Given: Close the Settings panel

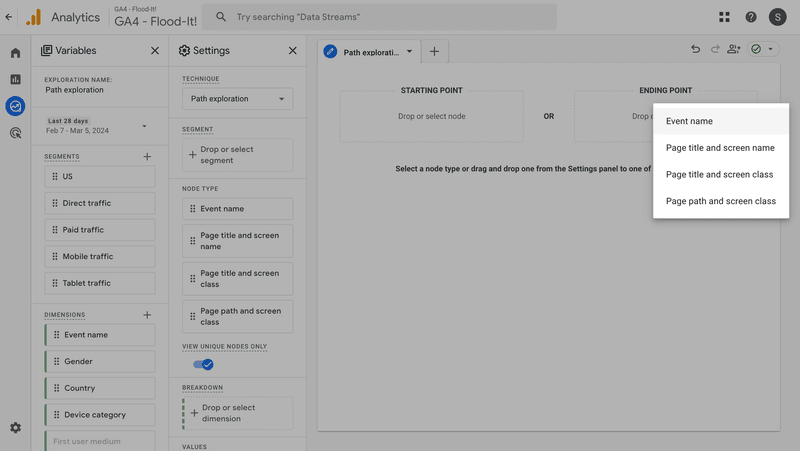Looking at the screenshot, I should 292,51.
